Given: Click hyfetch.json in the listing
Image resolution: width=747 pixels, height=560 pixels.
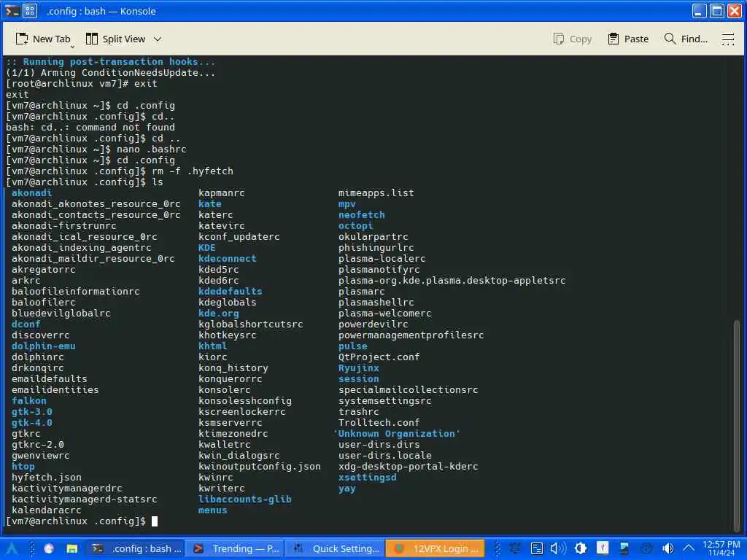Looking at the screenshot, I should point(46,477).
